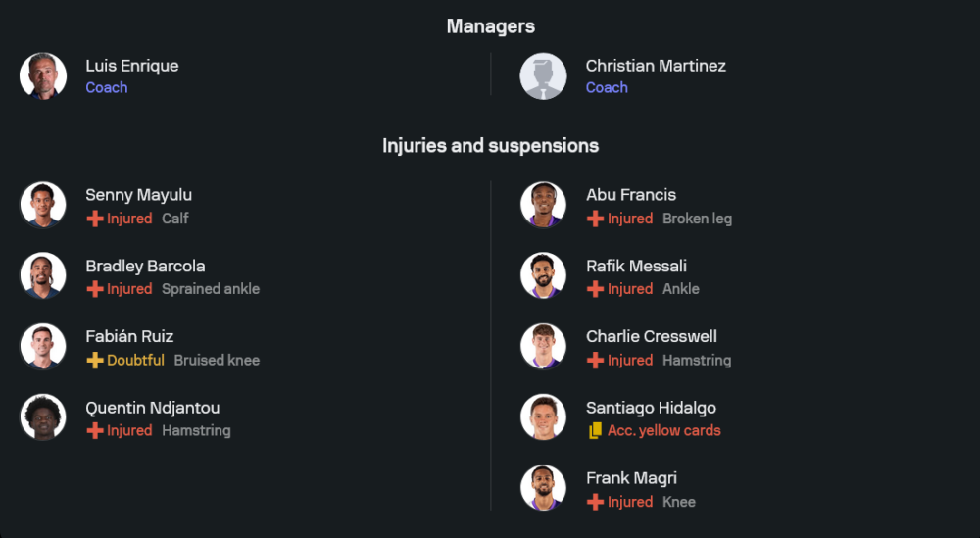Screen dimensions: 980x538
Task: Select Rafik Messali's player photo
Action: pos(543,276)
